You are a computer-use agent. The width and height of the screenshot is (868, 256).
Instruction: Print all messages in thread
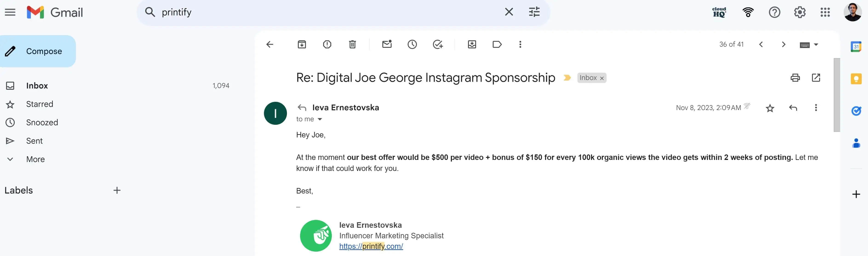click(x=795, y=78)
